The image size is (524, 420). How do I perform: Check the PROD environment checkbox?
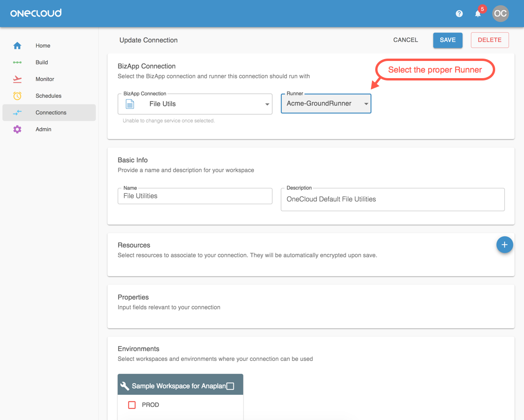(x=132, y=405)
